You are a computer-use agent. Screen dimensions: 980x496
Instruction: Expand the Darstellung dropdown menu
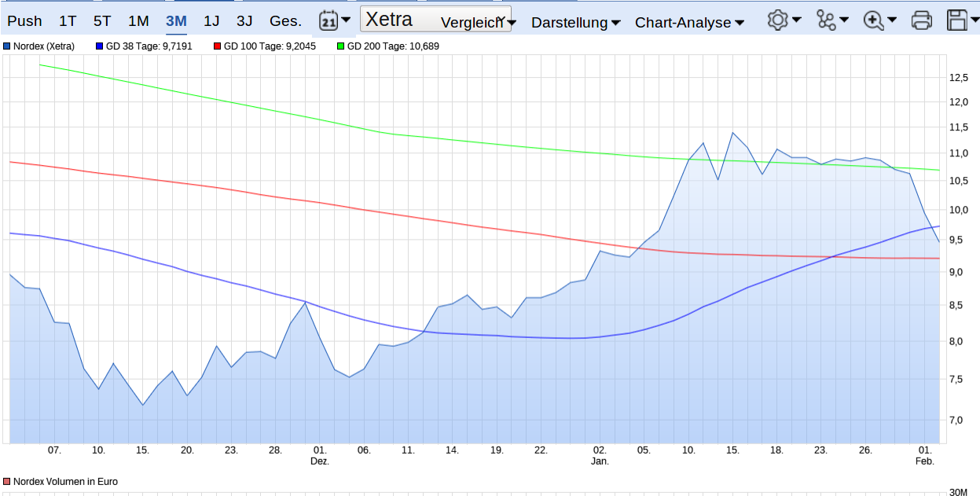coord(575,22)
